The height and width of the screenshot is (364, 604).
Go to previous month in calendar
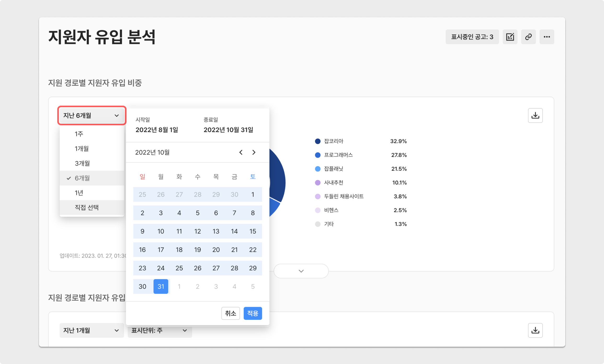(241, 152)
